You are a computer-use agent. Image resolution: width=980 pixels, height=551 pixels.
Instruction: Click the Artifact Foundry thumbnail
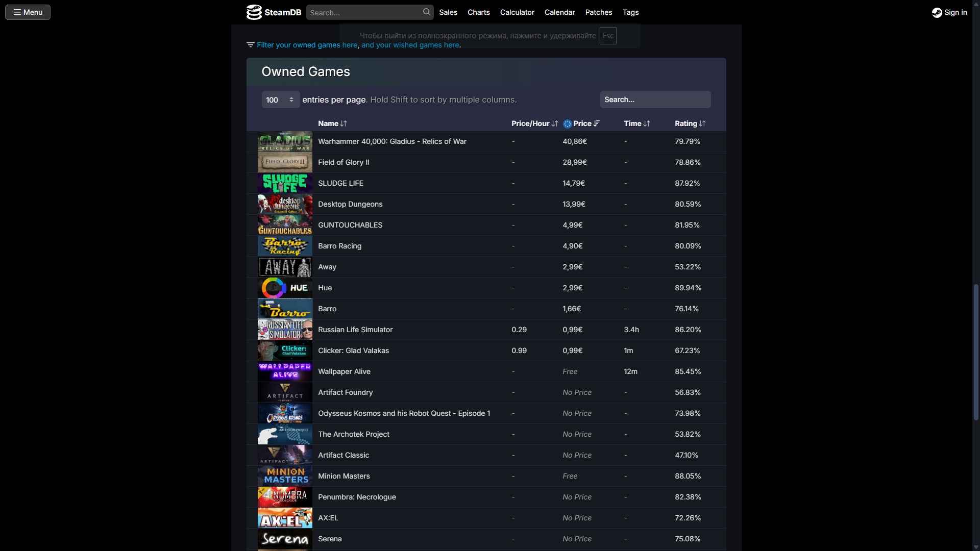pyautogui.click(x=285, y=392)
